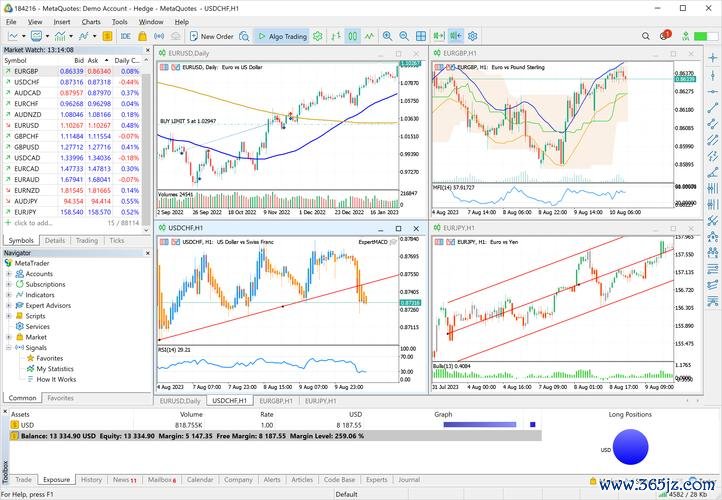Open dropdown arrow next to templates icon
This screenshot has width=722, height=500.
47,36
